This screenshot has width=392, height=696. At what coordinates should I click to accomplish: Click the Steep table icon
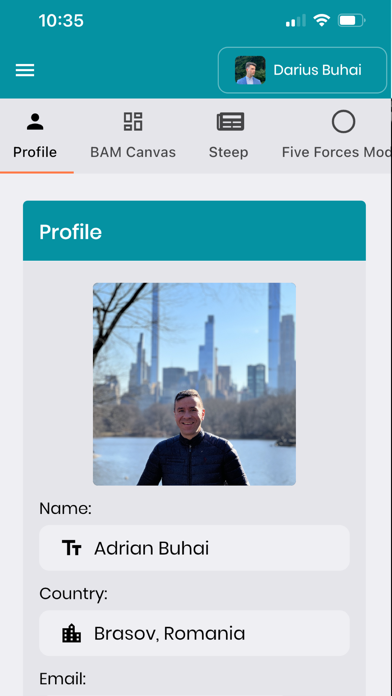[x=230, y=122]
